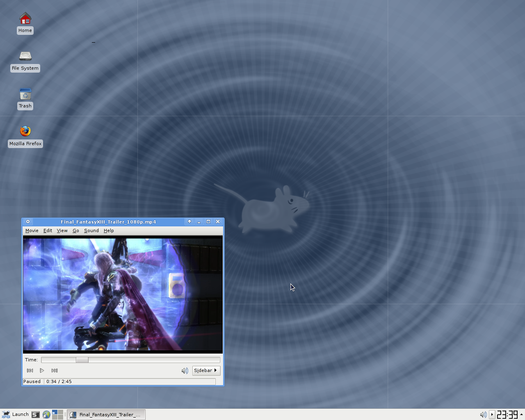
Task: Open the Trash desktop icon
Action: (25, 99)
